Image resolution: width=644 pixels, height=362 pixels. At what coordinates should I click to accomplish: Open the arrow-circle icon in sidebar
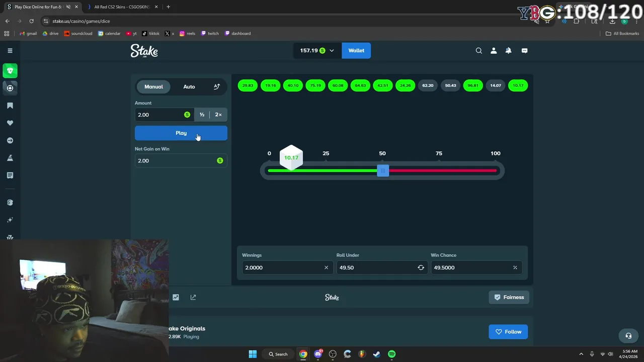coord(10,140)
